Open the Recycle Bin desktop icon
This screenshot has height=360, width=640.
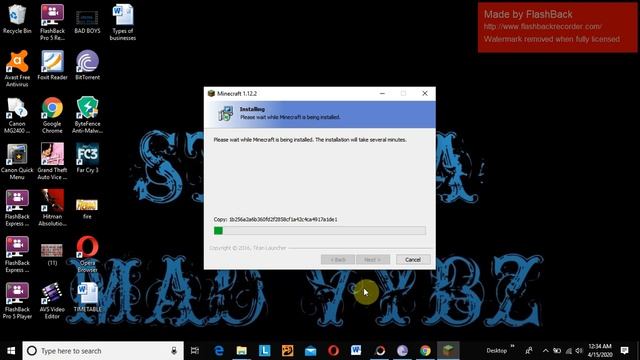click(17, 19)
